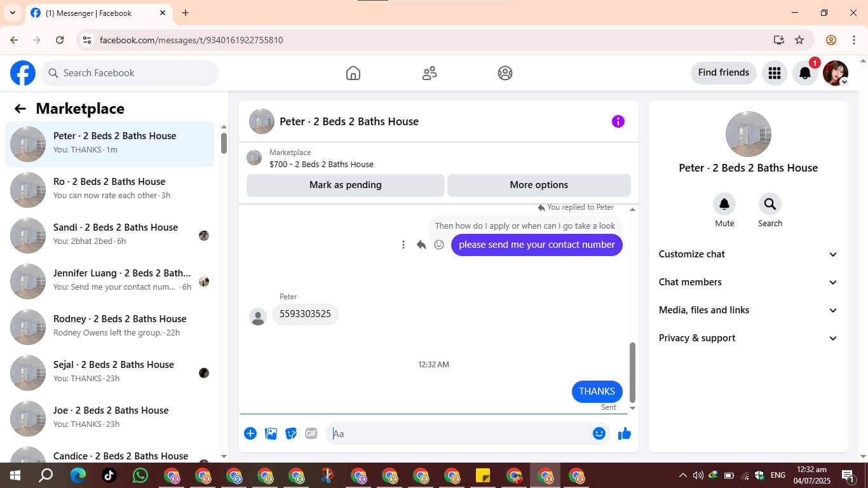Open the Friends icon in top navigation
Screen dimensions: 868x488
[430, 73]
